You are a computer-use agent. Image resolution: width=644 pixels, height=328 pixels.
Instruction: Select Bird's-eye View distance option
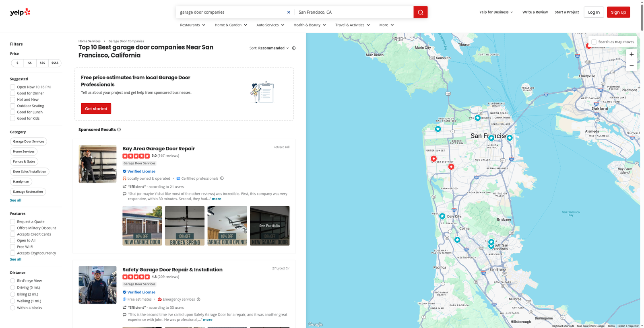point(12,281)
